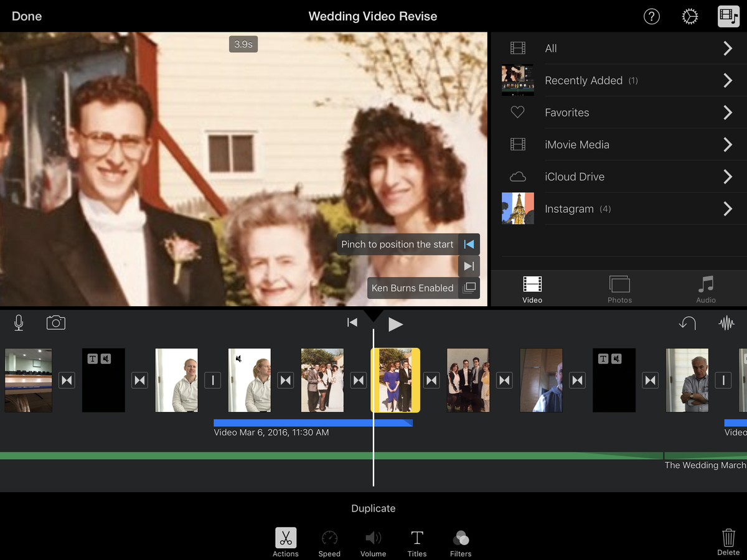
Task: Edit transition after the first clip
Action: (x=67, y=380)
